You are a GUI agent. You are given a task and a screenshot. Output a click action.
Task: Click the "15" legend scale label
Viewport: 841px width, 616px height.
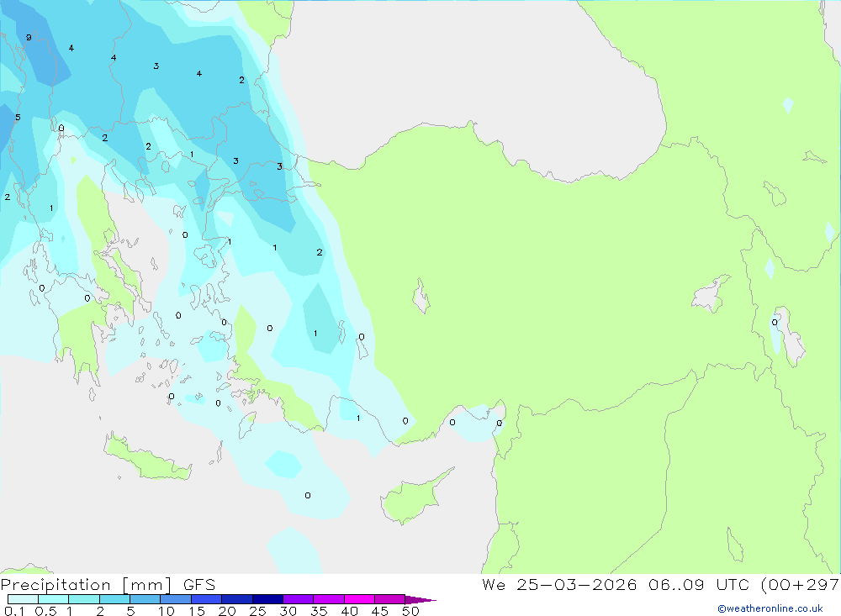197,611
